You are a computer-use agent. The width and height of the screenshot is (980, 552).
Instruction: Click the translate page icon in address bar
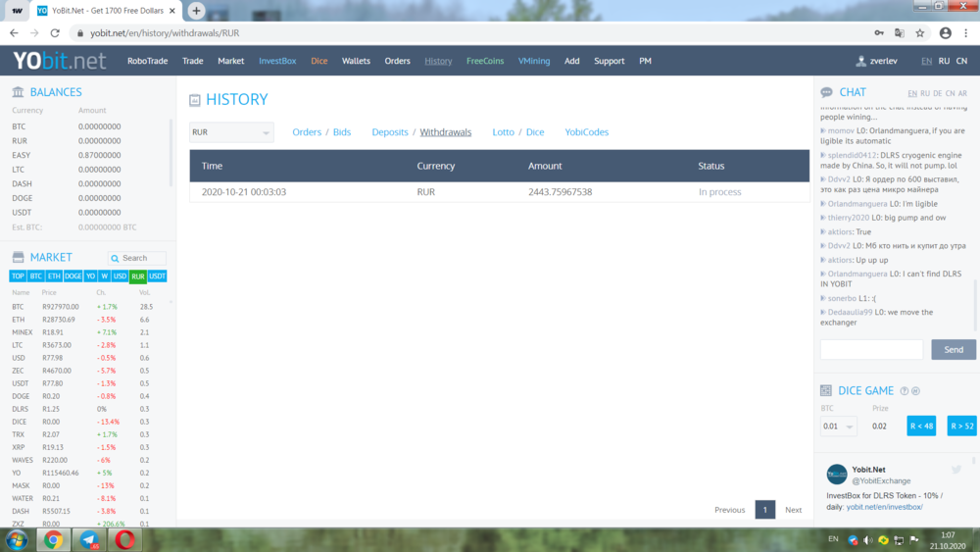(900, 33)
